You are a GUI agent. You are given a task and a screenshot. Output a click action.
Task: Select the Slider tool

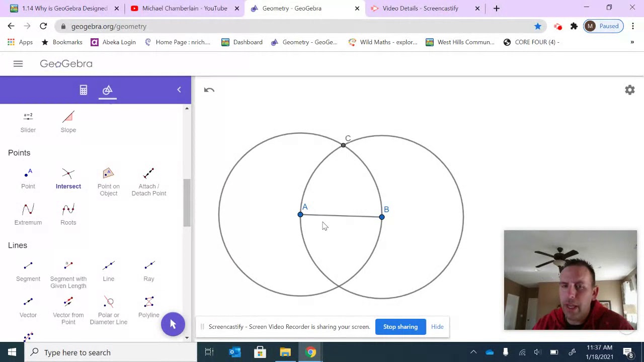click(x=28, y=122)
